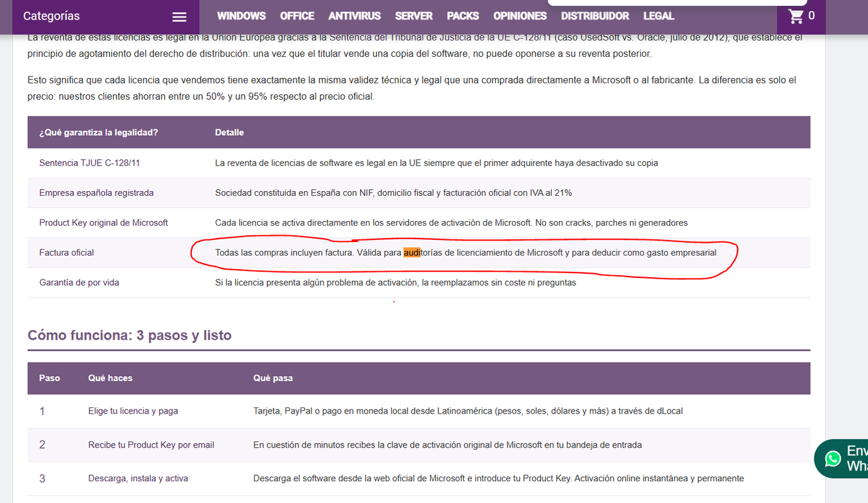Open the OFFICE menu item
This screenshot has width=868, height=503.
[x=297, y=16]
